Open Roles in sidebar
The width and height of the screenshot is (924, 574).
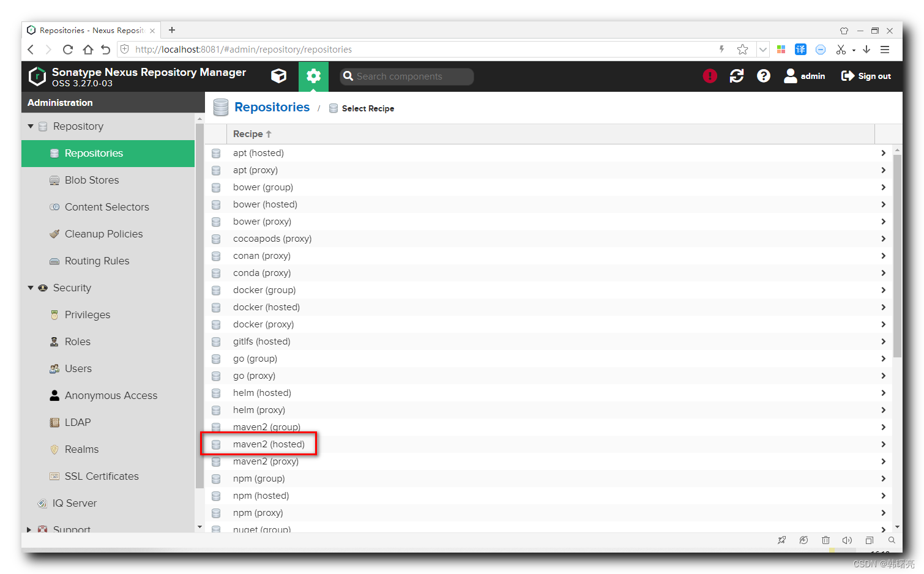[x=108, y=342]
